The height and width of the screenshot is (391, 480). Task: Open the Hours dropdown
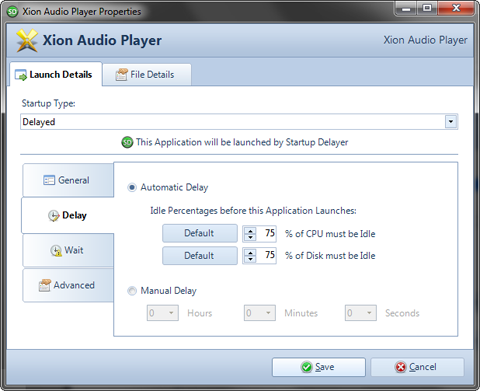click(163, 313)
